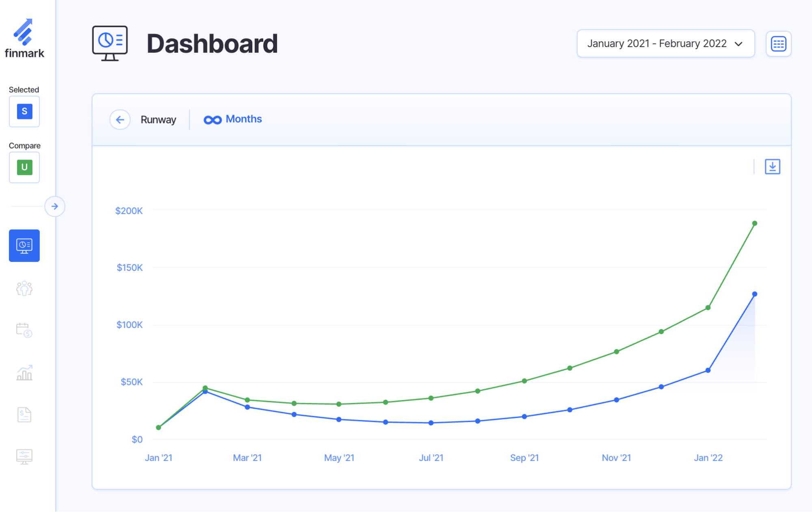The image size is (812, 512).
Task: Click the large Dashboard monitor icon
Action: coord(110,43)
